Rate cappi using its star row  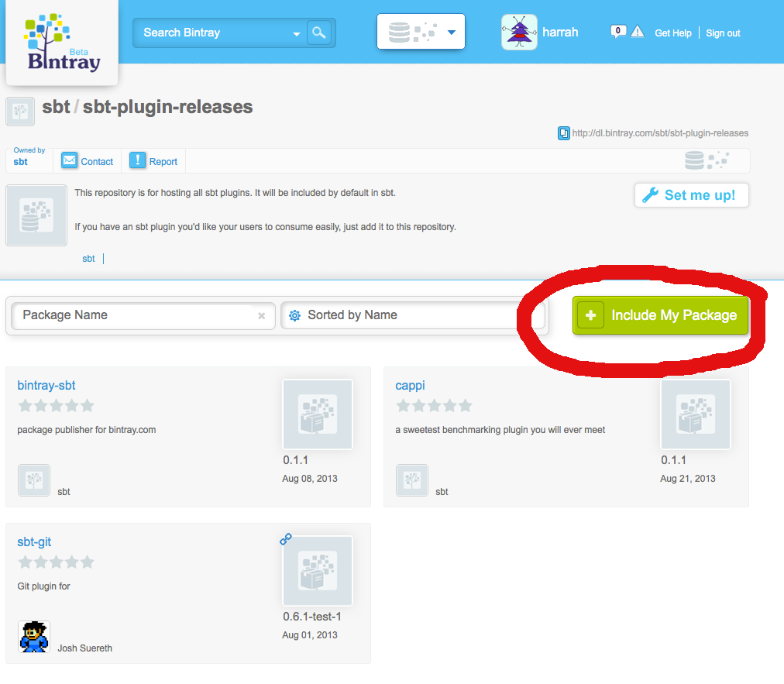(434, 405)
